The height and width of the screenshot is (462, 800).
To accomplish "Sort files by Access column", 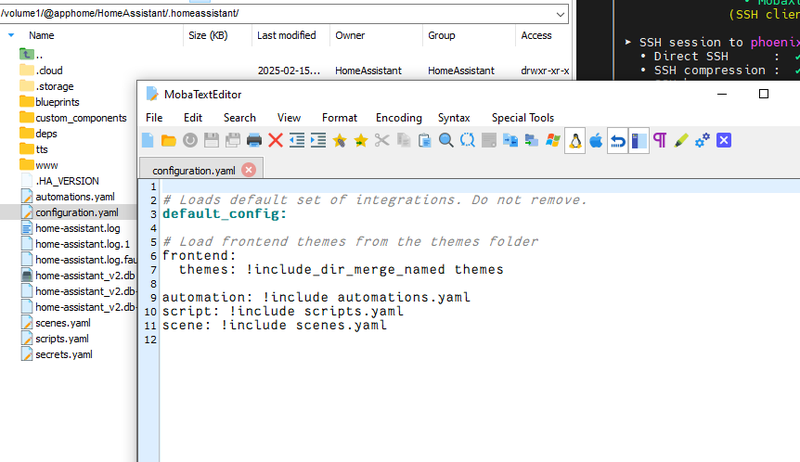I will click(536, 35).
